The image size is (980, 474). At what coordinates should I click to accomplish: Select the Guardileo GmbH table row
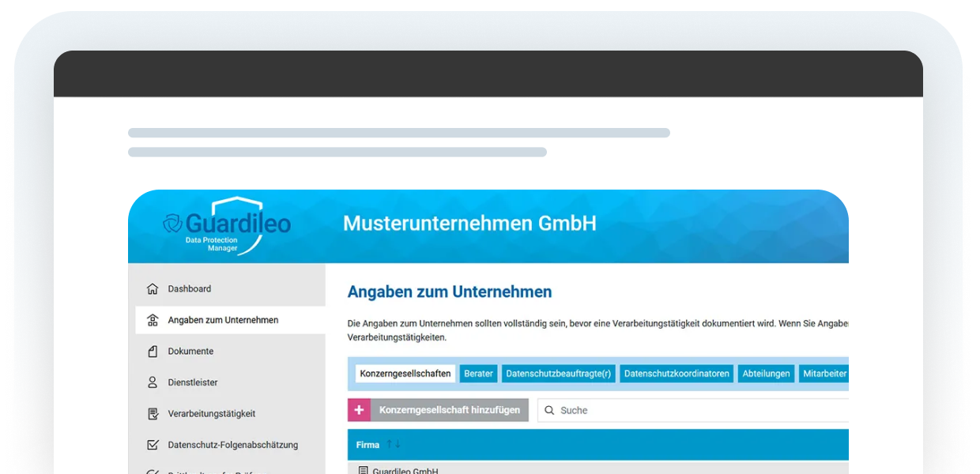598,468
